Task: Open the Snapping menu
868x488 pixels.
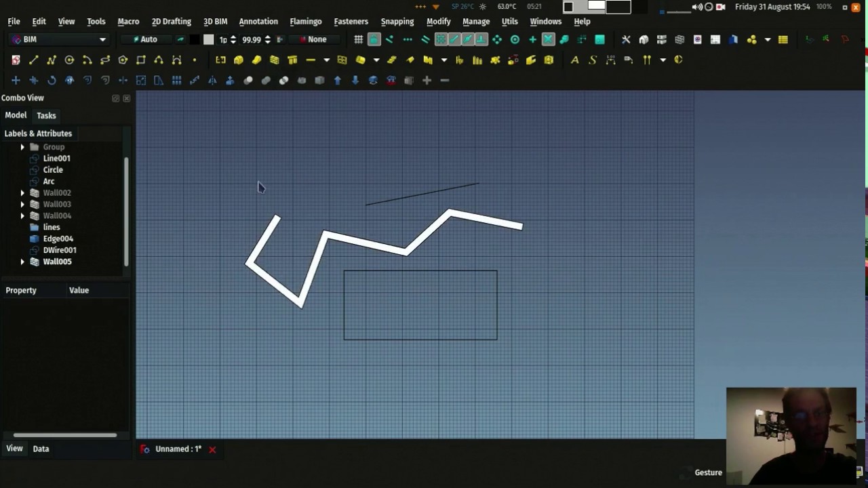Action: (x=397, y=22)
